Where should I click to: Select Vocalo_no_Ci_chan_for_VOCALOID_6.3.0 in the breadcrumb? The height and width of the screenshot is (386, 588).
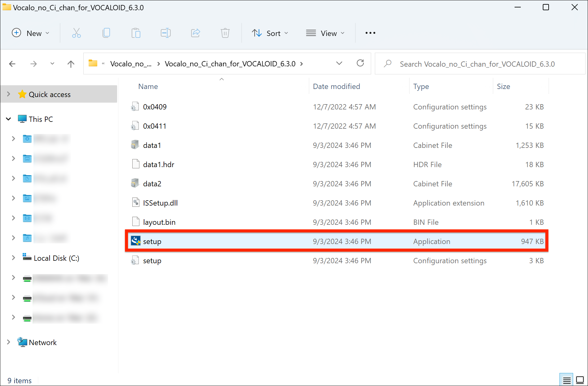coord(230,64)
